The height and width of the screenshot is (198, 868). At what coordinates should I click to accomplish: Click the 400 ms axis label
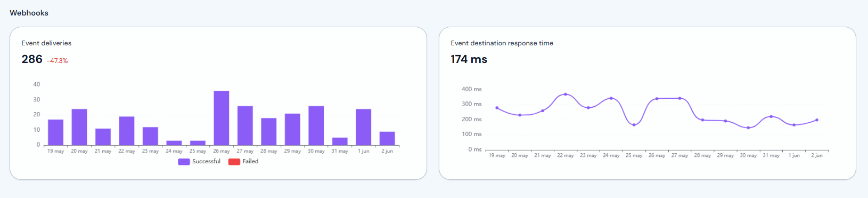pyautogui.click(x=471, y=89)
